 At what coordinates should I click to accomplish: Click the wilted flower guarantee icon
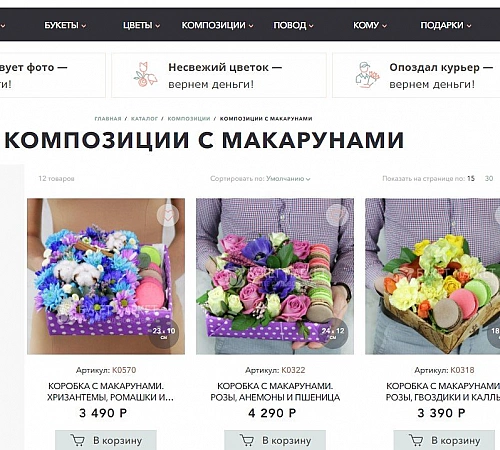point(145,75)
